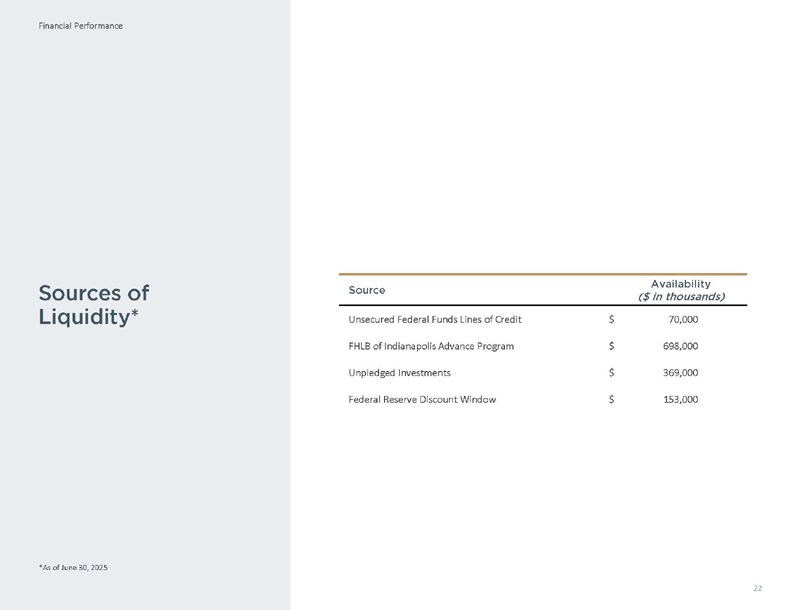Click the 369,000 availability value
This screenshot has width=800, height=610.
(x=681, y=373)
